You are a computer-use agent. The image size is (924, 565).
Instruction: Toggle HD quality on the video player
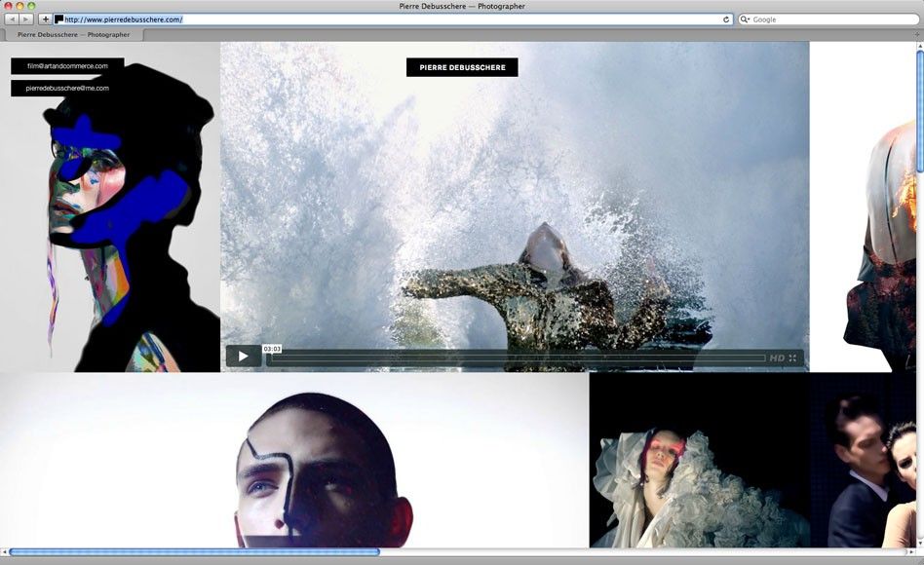click(x=777, y=358)
